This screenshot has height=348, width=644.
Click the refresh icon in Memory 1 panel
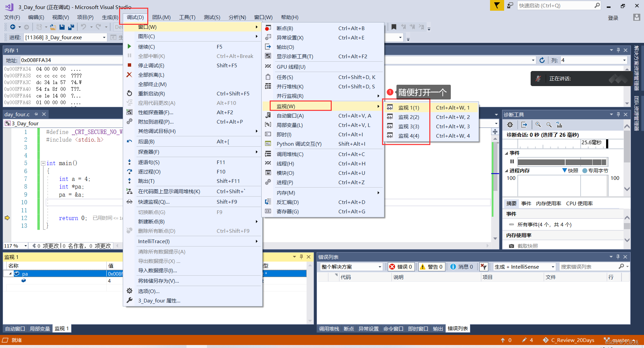pos(542,60)
